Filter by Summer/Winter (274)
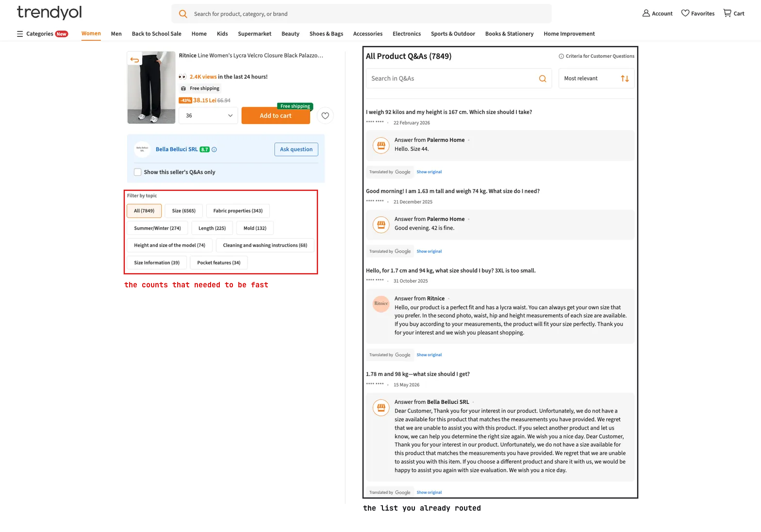This screenshot has height=532, width=761. pos(157,228)
